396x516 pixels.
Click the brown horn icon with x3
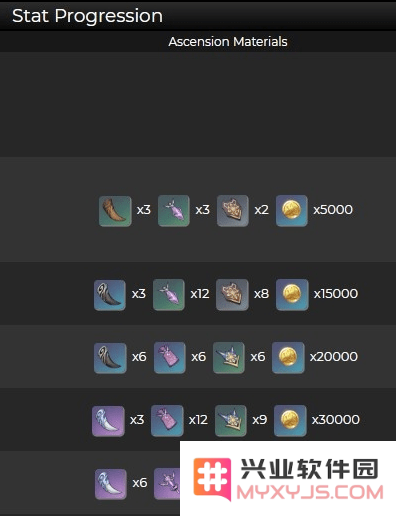click(x=115, y=211)
